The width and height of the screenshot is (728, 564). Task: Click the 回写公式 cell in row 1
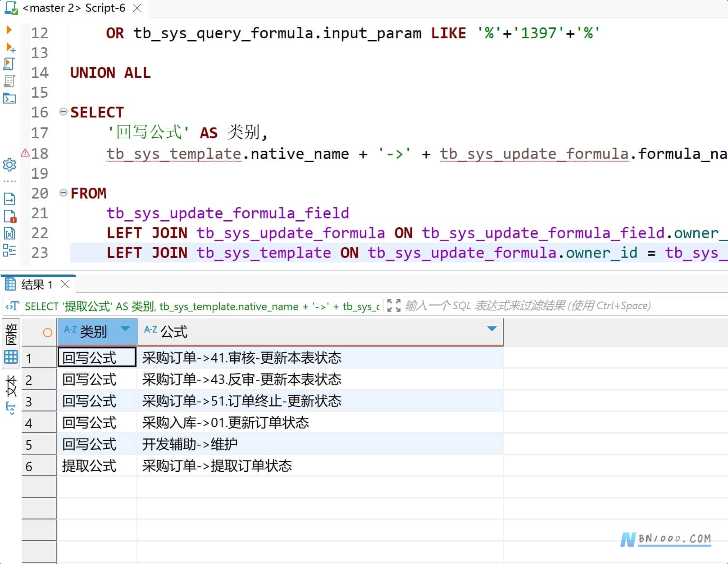point(97,357)
